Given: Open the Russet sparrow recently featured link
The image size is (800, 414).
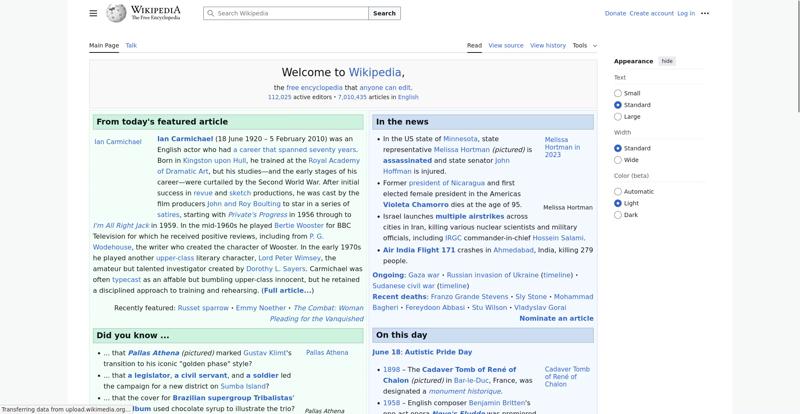Looking at the screenshot, I should pos(203,308).
